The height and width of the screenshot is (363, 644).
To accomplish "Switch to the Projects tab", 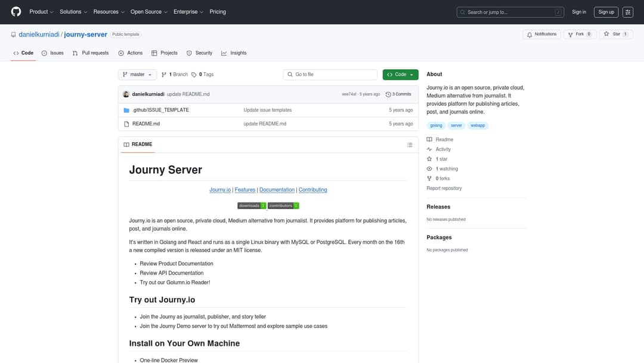I will (x=165, y=53).
